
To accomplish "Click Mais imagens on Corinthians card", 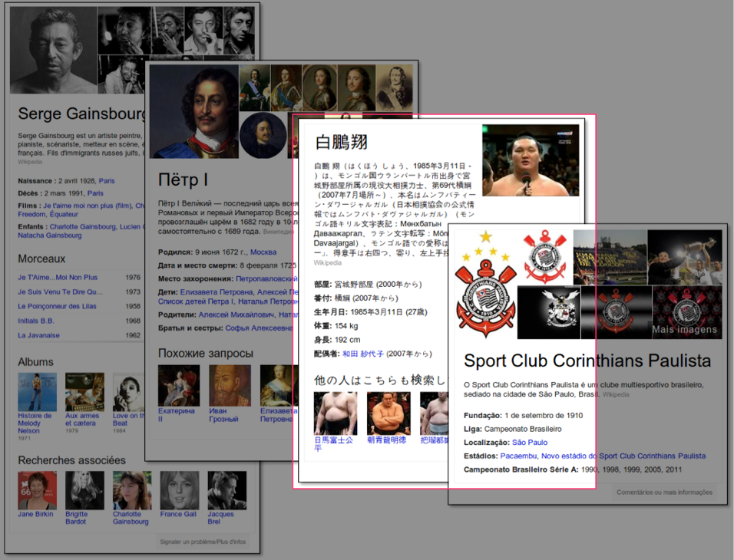I will (684, 329).
